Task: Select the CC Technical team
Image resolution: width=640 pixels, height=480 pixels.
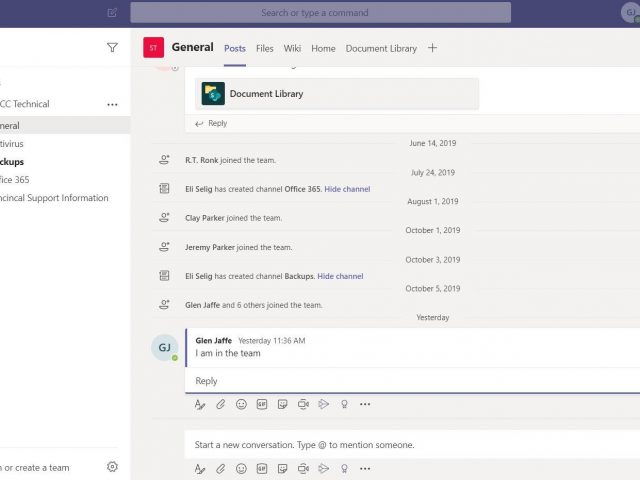Action: click(24, 104)
